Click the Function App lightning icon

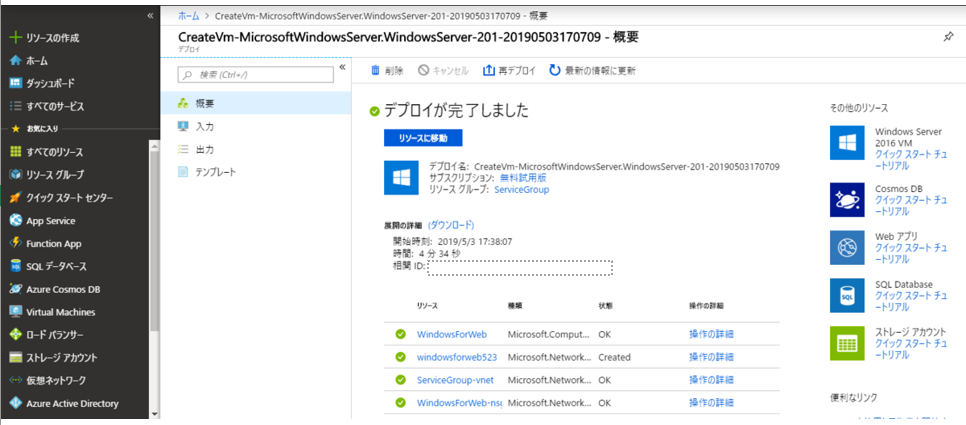coord(16,243)
